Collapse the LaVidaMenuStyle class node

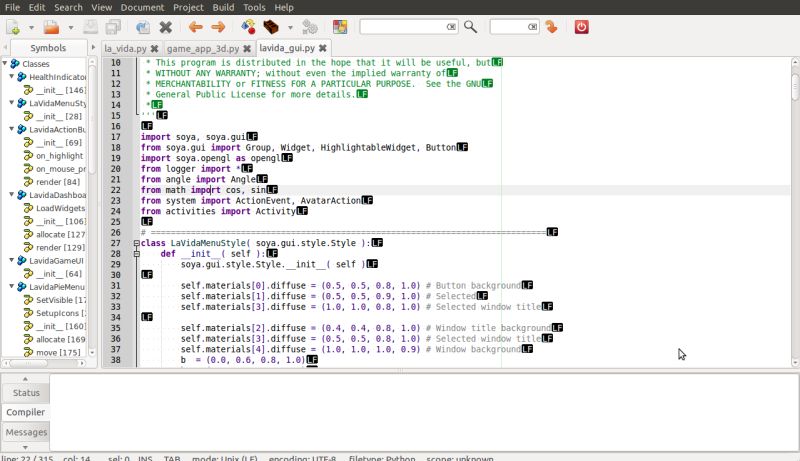[12, 103]
